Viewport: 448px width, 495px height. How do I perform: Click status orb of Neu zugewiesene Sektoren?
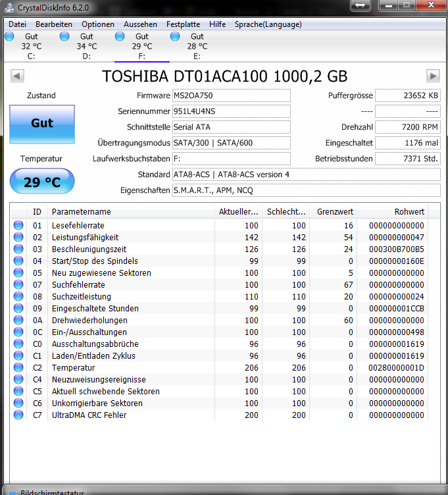pos(18,273)
